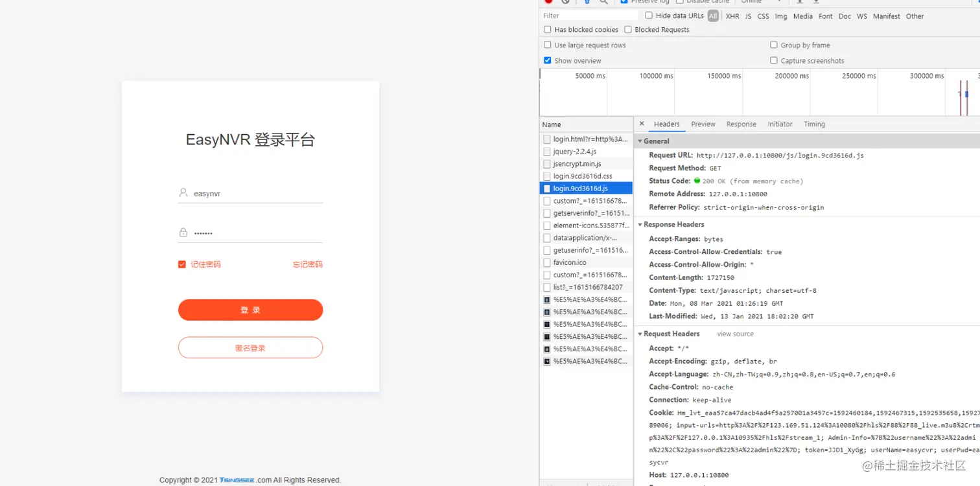Click the 匿名登录 anonymous login button
The width and height of the screenshot is (980, 486).
click(250, 347)
